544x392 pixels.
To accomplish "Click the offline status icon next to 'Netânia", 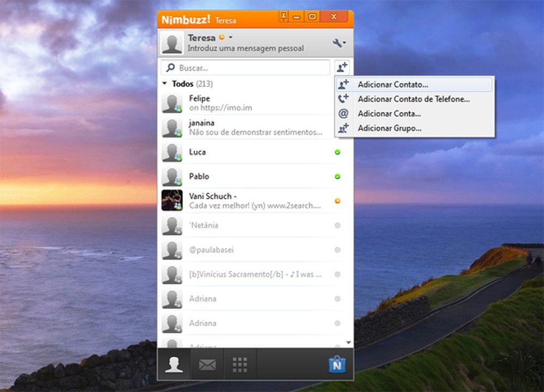I will (x=338, y=225).
